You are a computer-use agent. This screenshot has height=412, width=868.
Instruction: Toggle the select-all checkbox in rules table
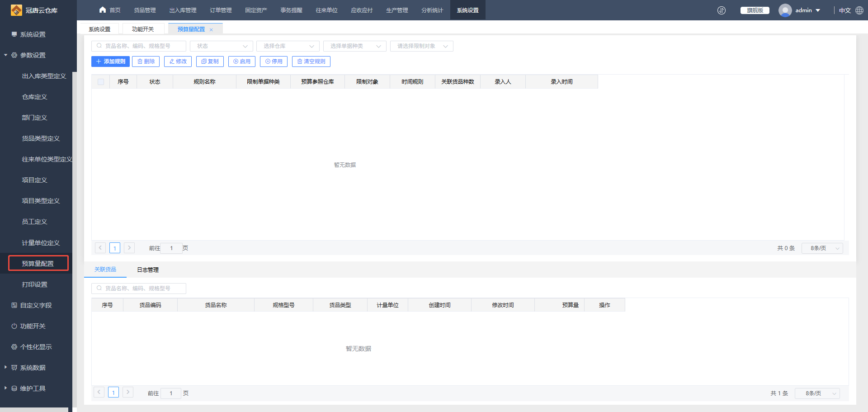coord(101,82)
